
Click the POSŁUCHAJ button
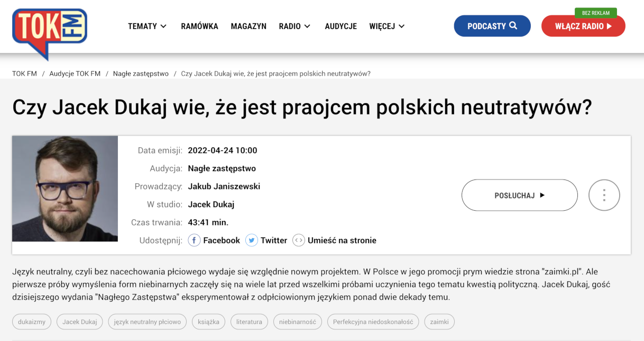tap(520, 195)
